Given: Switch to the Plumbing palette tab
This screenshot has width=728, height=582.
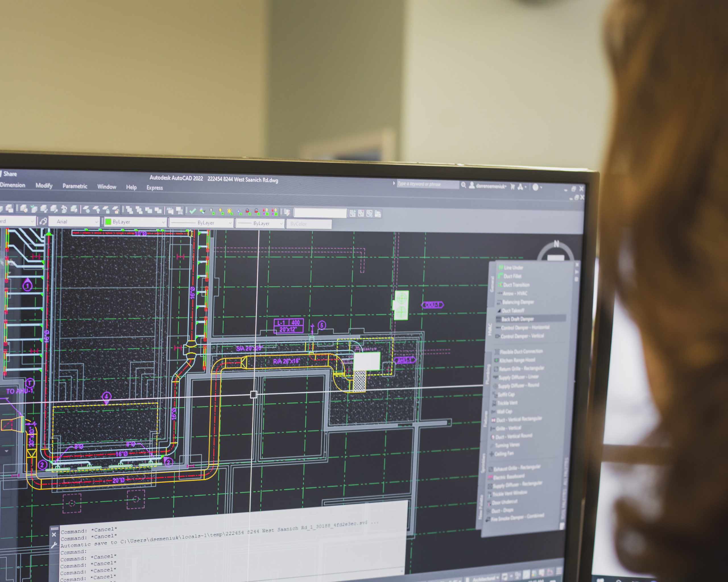Looking at the screenshot, I should (487, 374).
